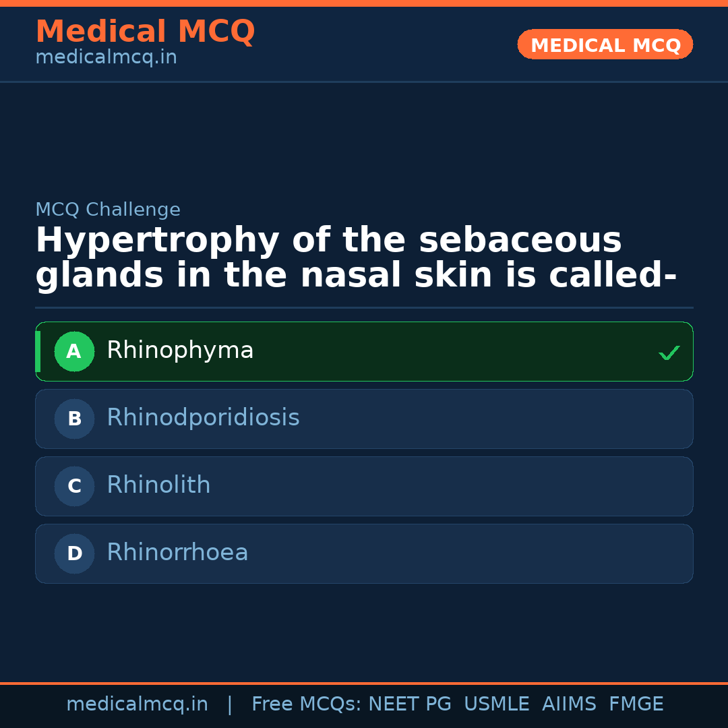Select the letter C option circle
The image size is (728, 728).
(x=74, y=486)
